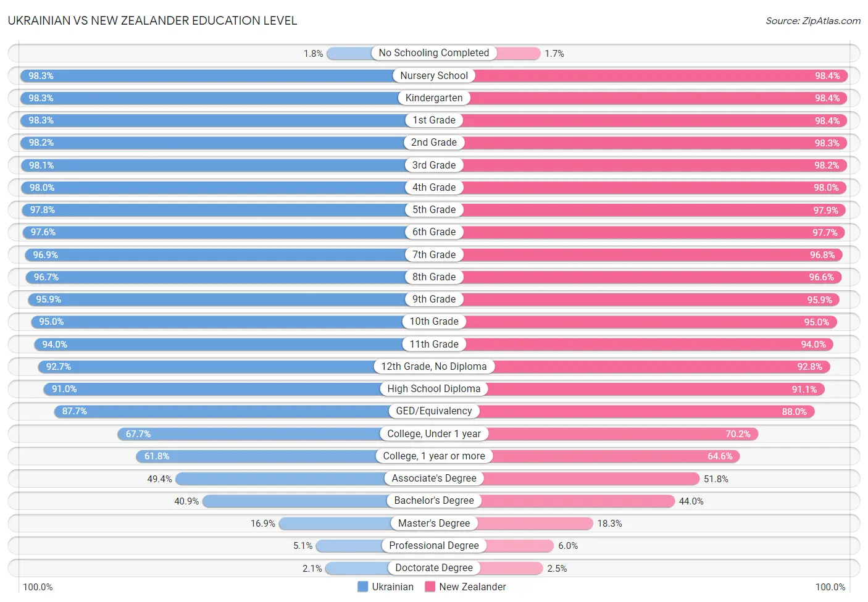Select the GED/Equivalency label

[434, 411]
